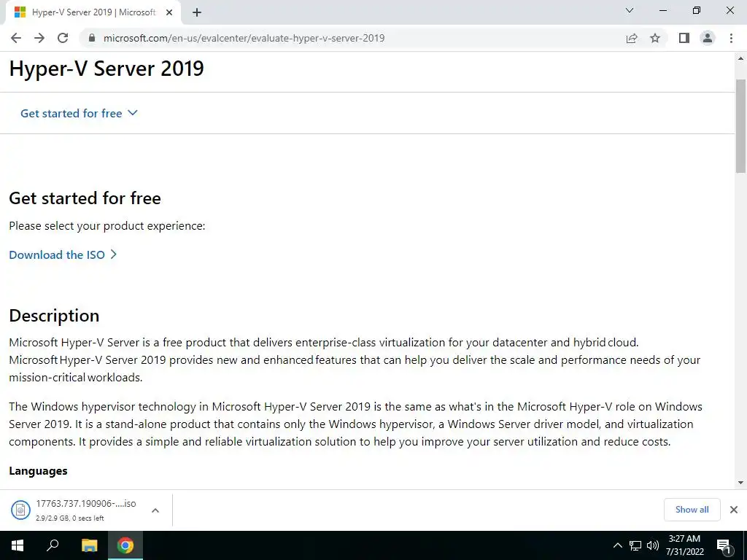Reload the Hyper-V Server page
This screenshot has height=560, width=747.
63,38
